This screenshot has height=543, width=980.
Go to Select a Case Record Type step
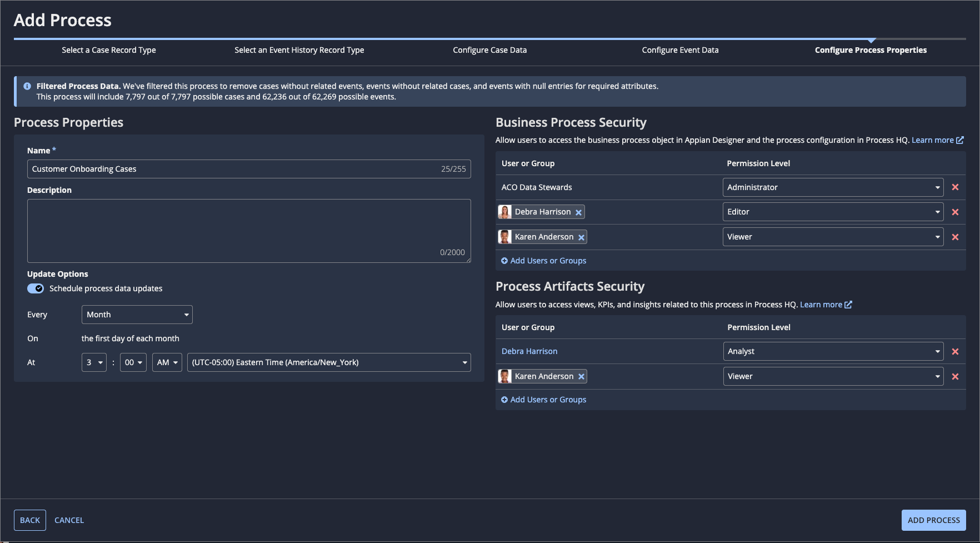pos(109,50)
